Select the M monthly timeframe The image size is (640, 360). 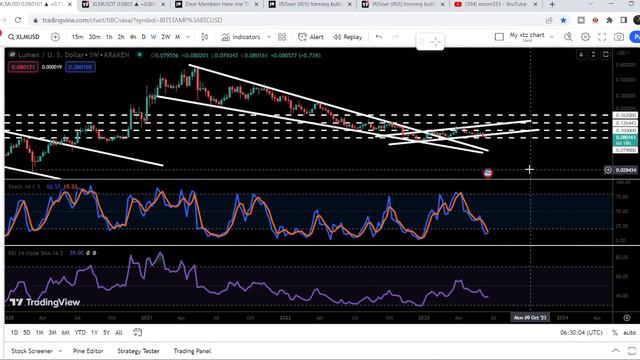[x=178, y=37]
